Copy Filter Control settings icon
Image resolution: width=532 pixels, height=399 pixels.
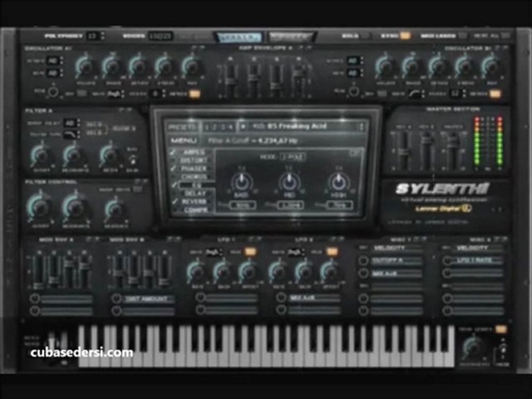138,182
